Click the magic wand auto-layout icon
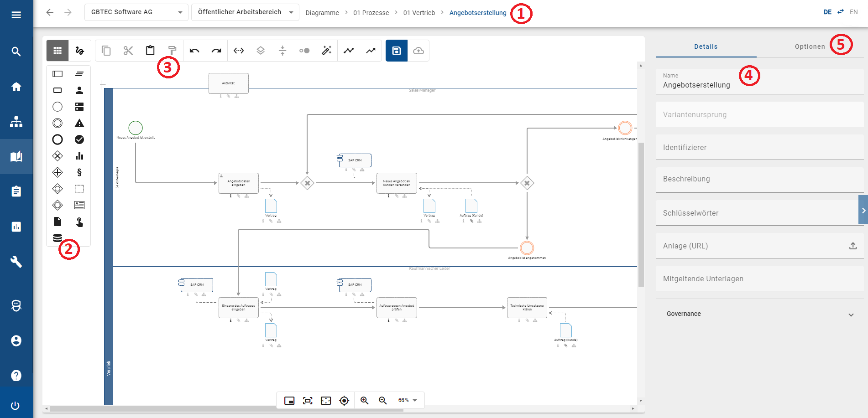868x418 pixels. click(x=326, y=51)
